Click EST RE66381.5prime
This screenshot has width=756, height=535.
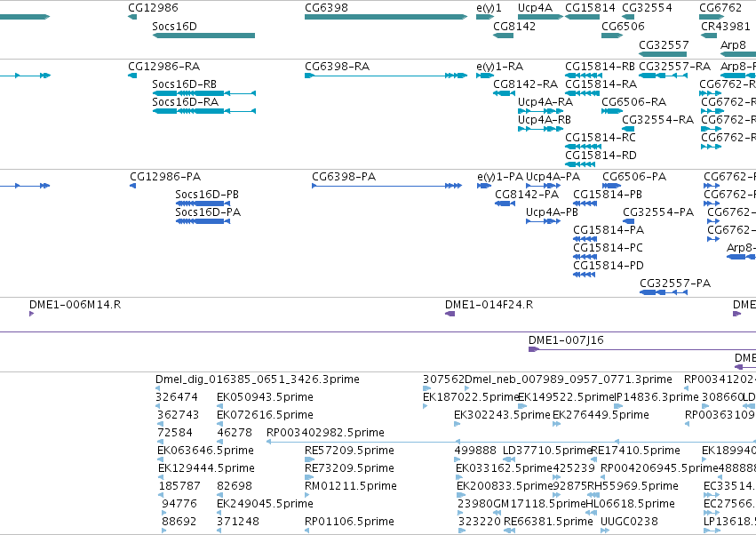[x=509, y=531]
